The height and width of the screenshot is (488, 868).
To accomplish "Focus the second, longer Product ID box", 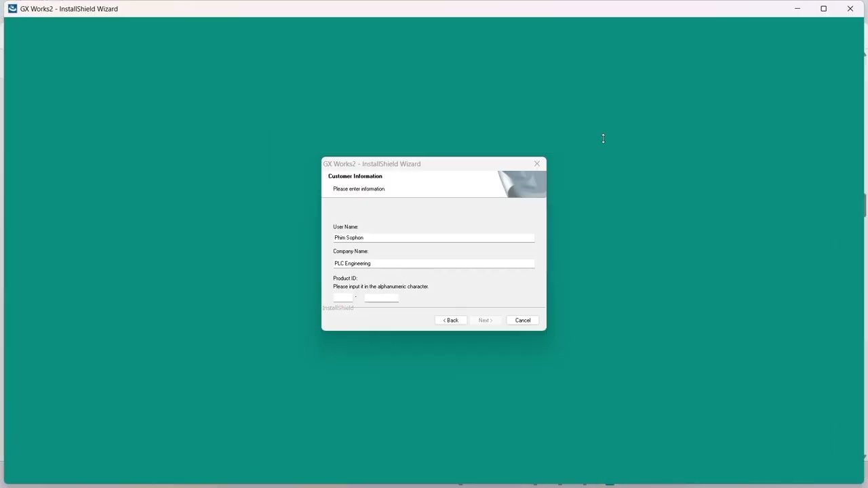I will (x=382, y=297).
